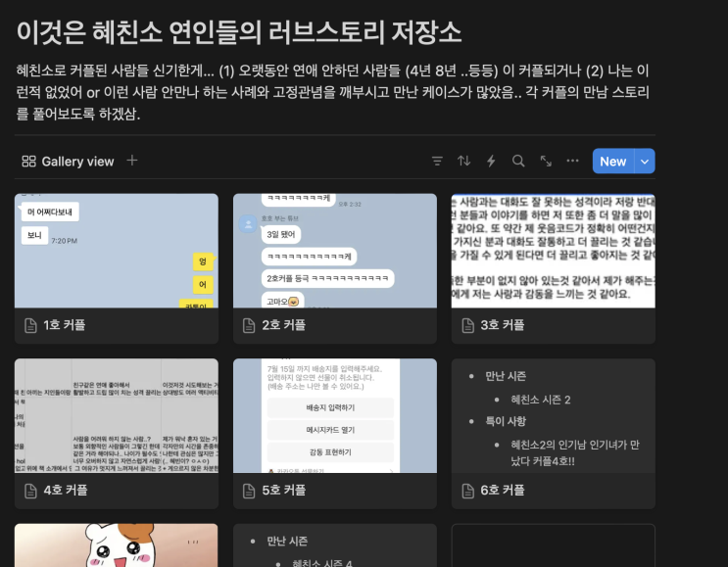Select '혜친소 시즌 4' text in bottom card
The image size is (728, 567).
coord(322,563)
